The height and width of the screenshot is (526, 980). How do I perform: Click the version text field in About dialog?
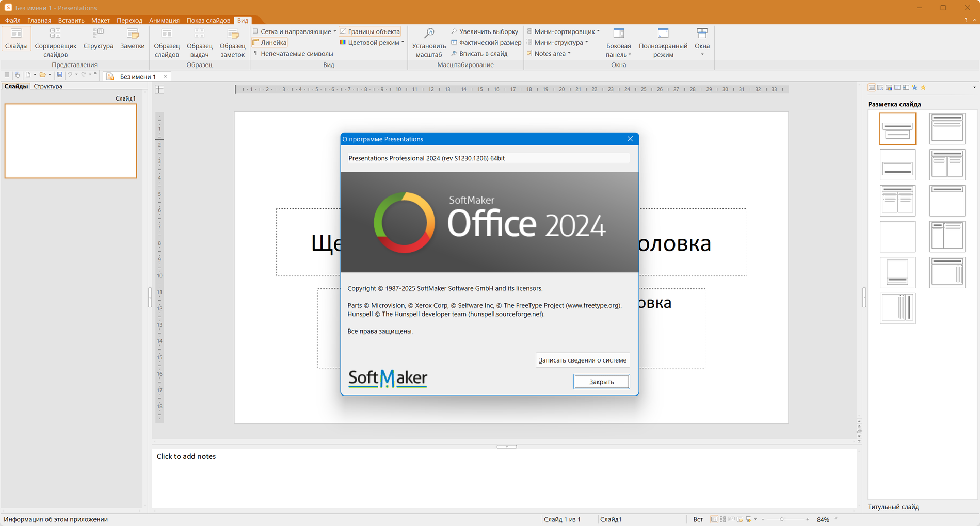pos(489,158)
